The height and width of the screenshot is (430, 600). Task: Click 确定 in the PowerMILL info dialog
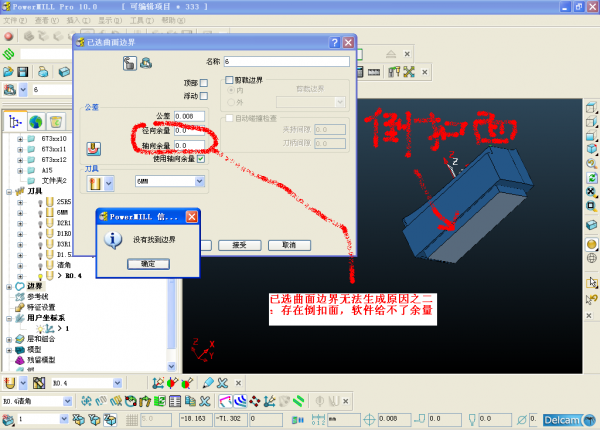click(148, 264)
